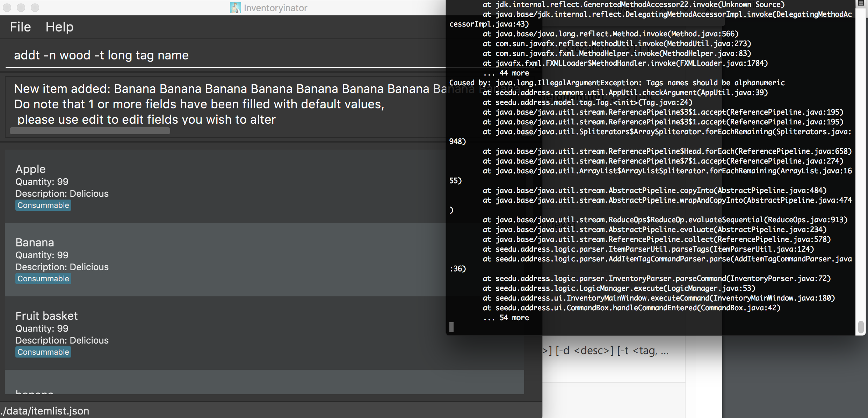868x418 pixels.
Task: Click the "New item added" result message box
Action: pyautogui.click(x=224, y=104)
